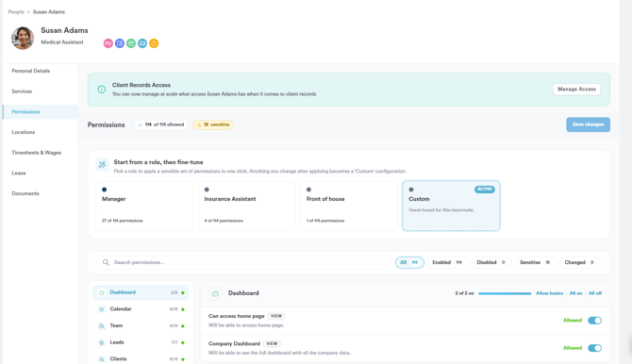Viewport: 632px width, 364px height.
Task: Filter permissions by Disabled
Action: click(x=491, y=262)
